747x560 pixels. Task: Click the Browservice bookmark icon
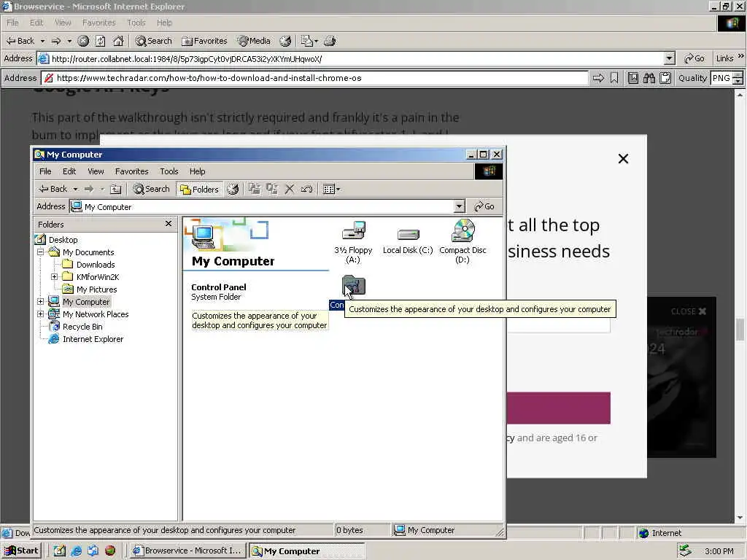[614, 78]
